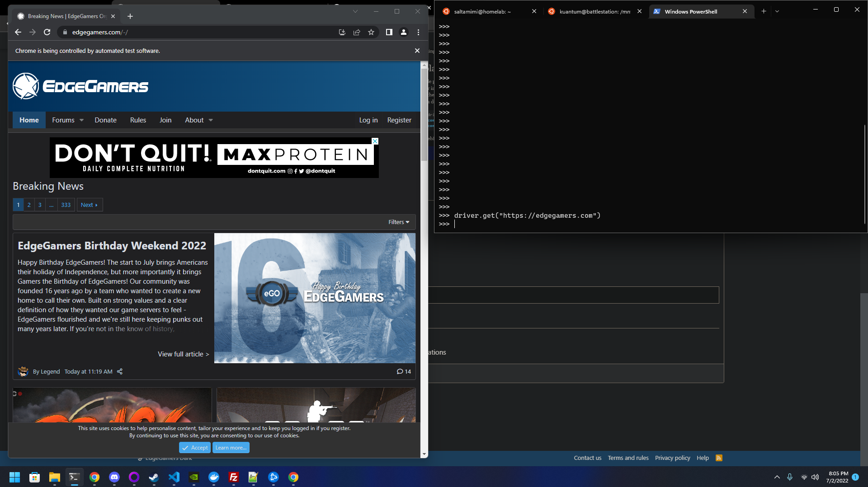Open RSS feed icon in footer
Viewport: 868px width, 487px height.
[x=719, y=458]
